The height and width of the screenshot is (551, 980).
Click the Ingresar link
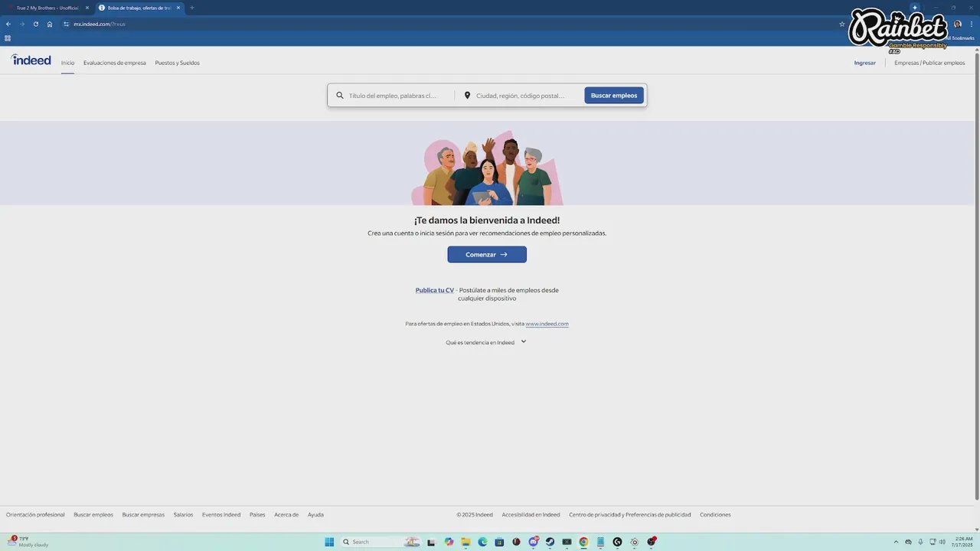[x=865, y=63]
